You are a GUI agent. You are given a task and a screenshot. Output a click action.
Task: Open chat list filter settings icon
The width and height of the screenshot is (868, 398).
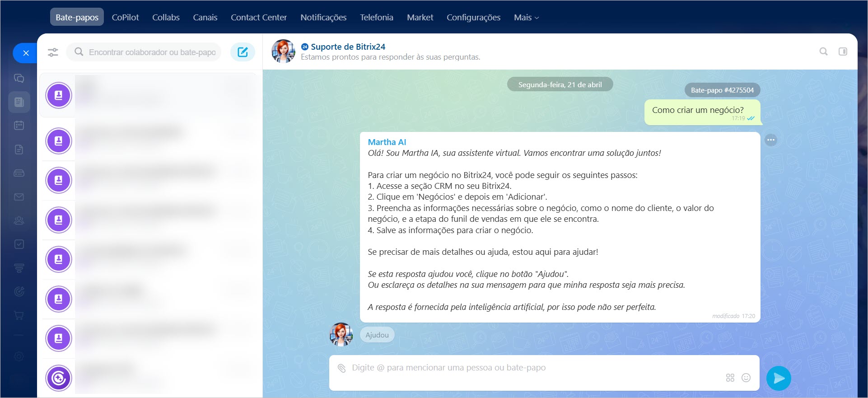point(53,52)
